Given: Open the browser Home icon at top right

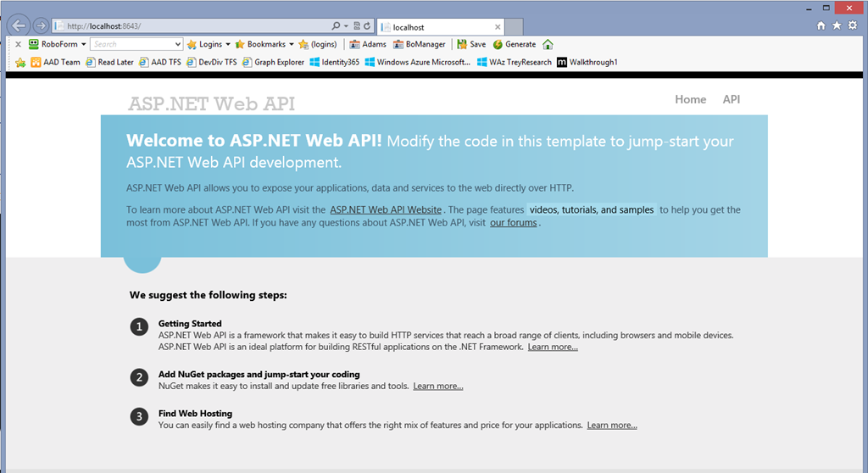Looking at the screenshot, I should 821,25.
